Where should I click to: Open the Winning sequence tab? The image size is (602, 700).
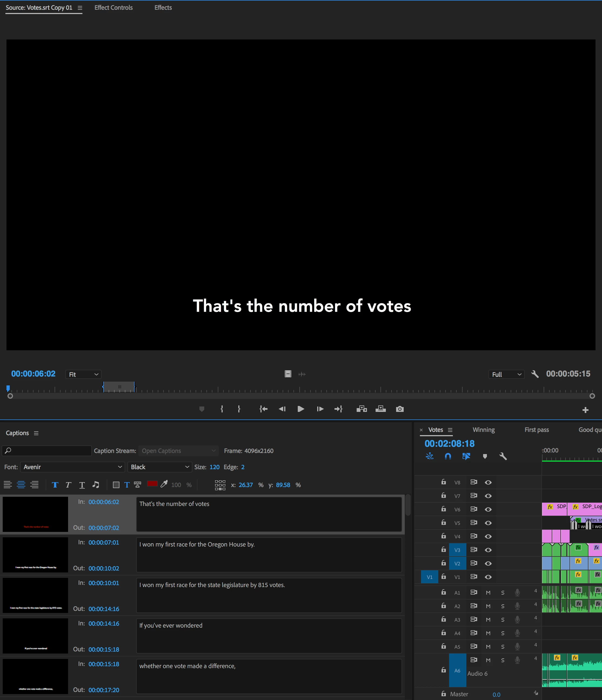coord(483,430)
